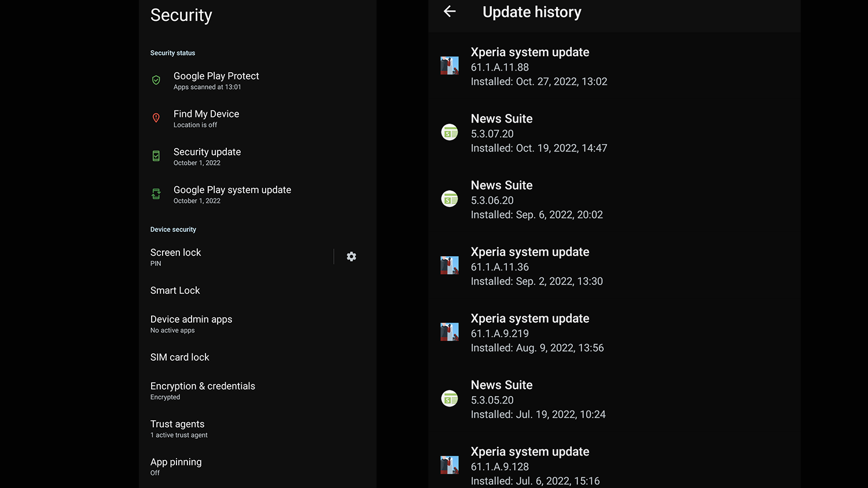This screenshot has width=868, height=488.
Task: Open Encryption & credentials
Action: (x=203, y=391)
